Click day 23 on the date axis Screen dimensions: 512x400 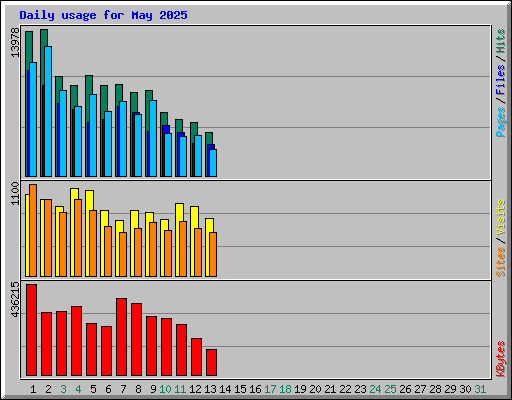tap(360, 389)
